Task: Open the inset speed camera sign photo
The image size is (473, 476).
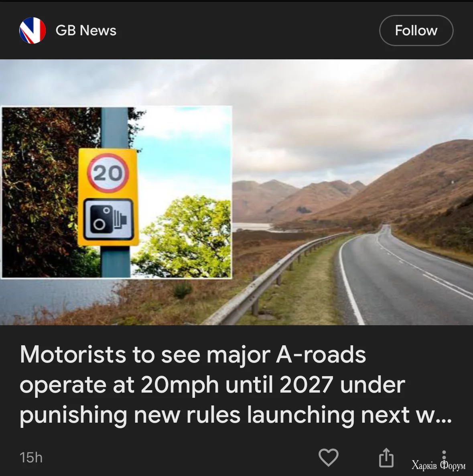Action: 117,192
